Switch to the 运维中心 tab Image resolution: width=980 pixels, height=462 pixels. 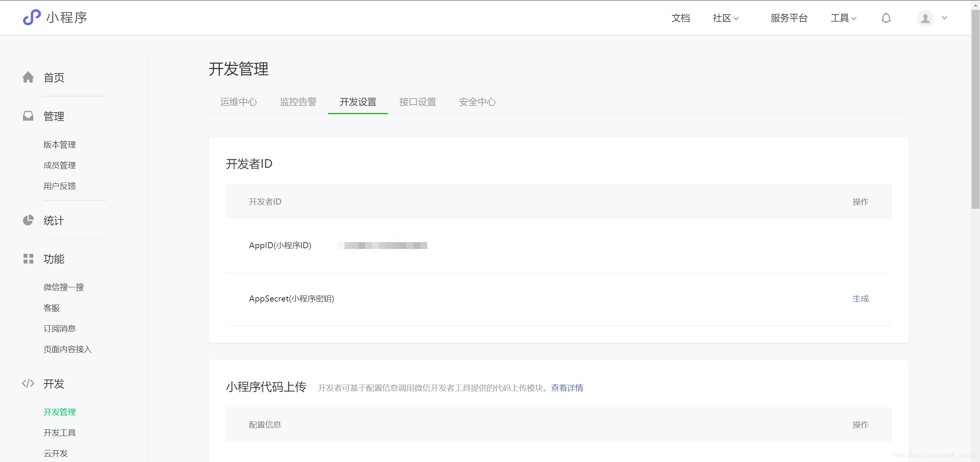(238, 102)
